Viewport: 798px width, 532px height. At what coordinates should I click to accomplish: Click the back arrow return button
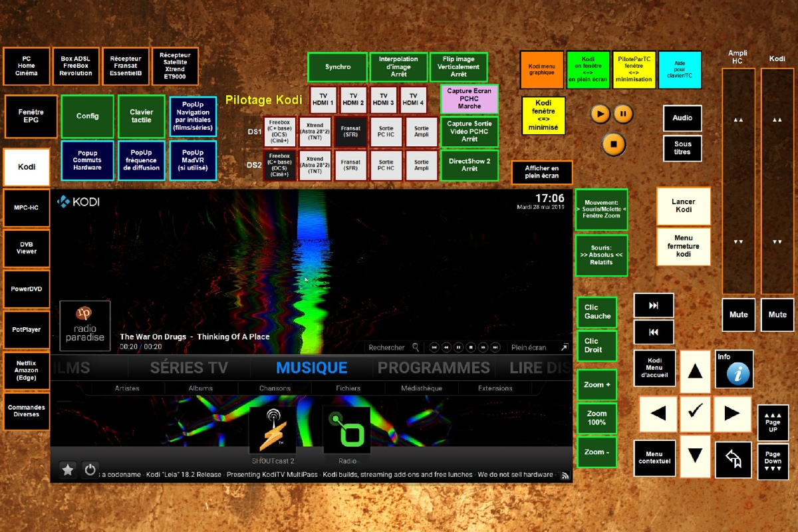pos(733,460)
